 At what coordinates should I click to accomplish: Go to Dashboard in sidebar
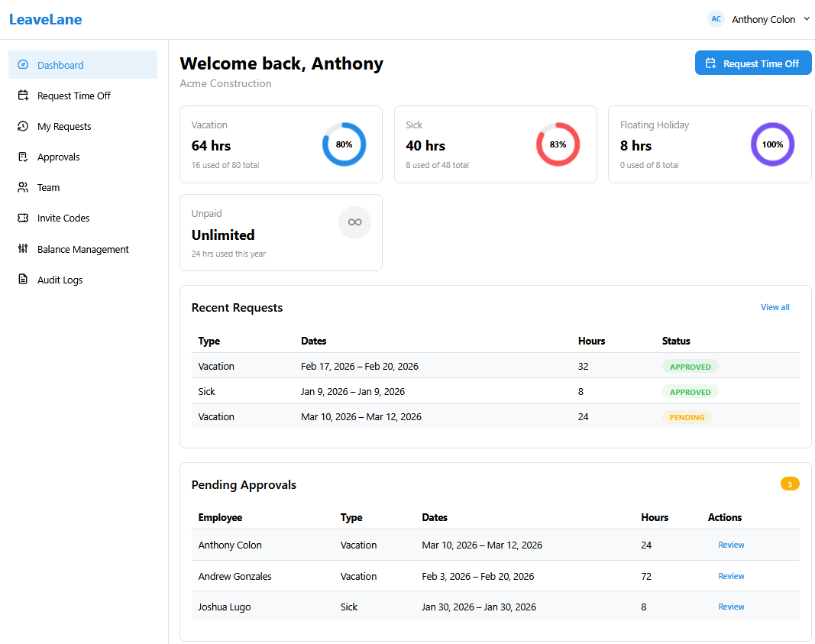click(x=82, y=64)
